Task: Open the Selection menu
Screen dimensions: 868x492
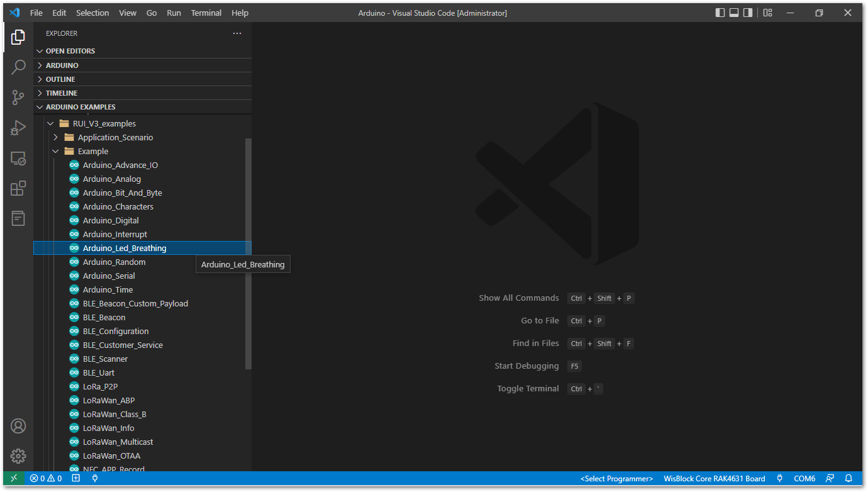Action: tap(92, 13)
